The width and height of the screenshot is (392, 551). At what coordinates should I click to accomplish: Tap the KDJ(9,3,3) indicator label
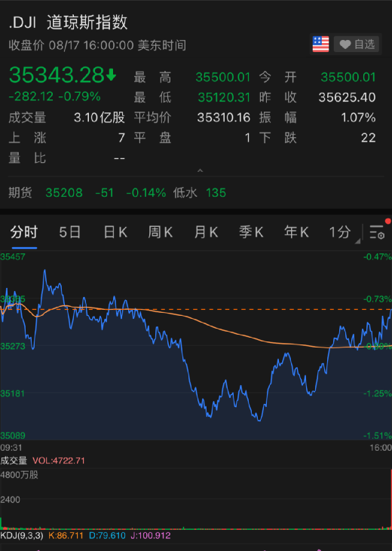pyautogui.click(x=22, y=535)
